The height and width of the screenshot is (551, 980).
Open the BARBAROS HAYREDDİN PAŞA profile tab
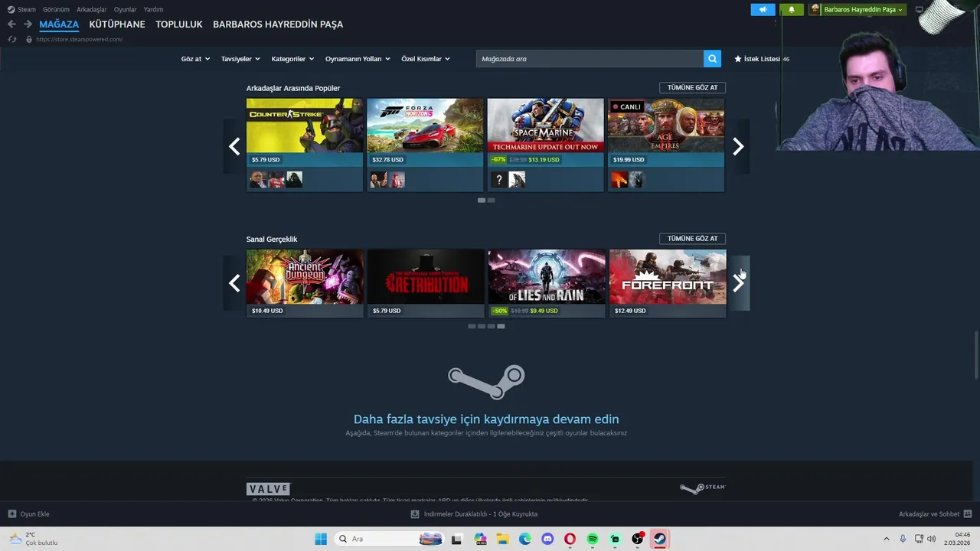(x=278, y=24)
